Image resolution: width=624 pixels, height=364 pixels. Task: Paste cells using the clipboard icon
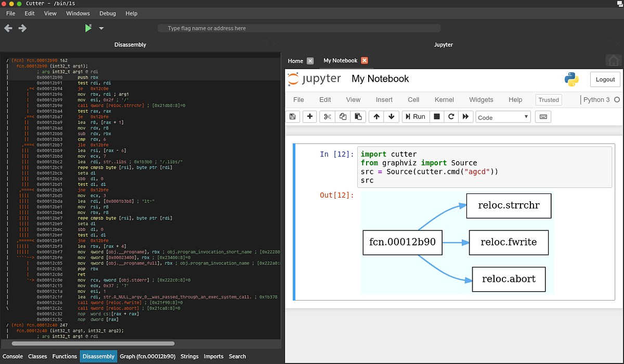point(358,116)
